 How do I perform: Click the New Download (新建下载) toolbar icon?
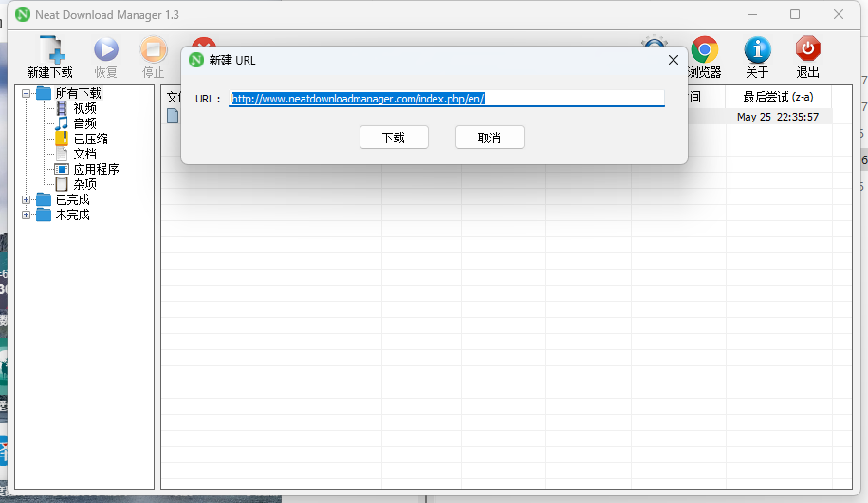pos(50,57)
